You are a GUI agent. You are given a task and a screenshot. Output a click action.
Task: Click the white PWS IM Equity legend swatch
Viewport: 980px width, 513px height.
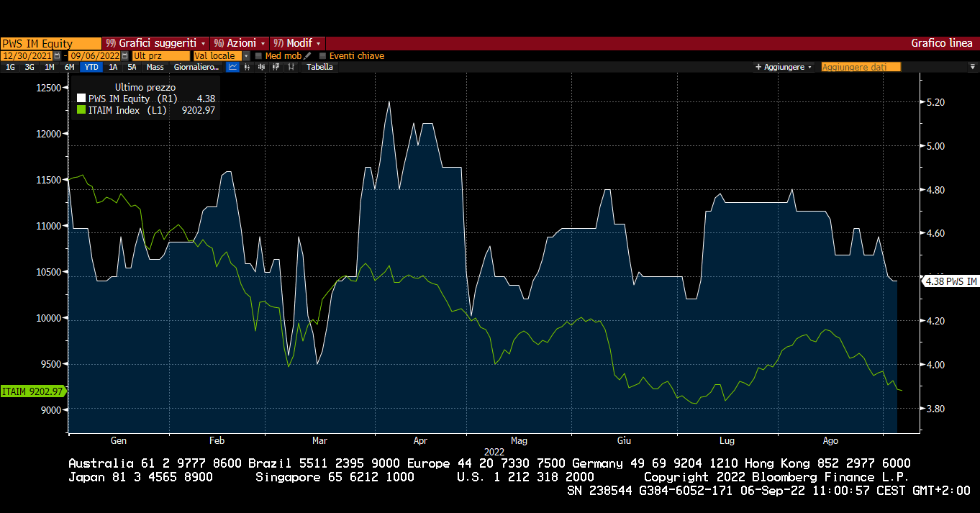(81, 99)
